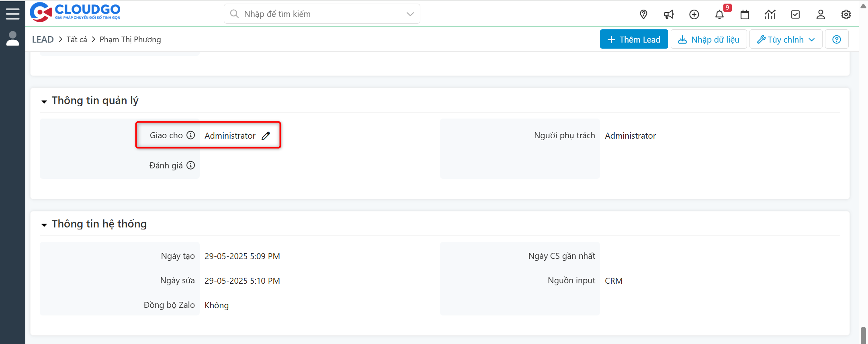Open the megaphone announcements icon
Image resolution: width=868 pixels, height=344 pixels.
669,15
